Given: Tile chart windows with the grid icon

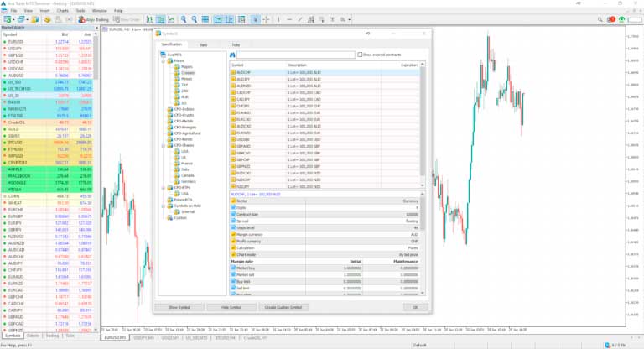Looking at the screenshot, I should pos(205,19).
